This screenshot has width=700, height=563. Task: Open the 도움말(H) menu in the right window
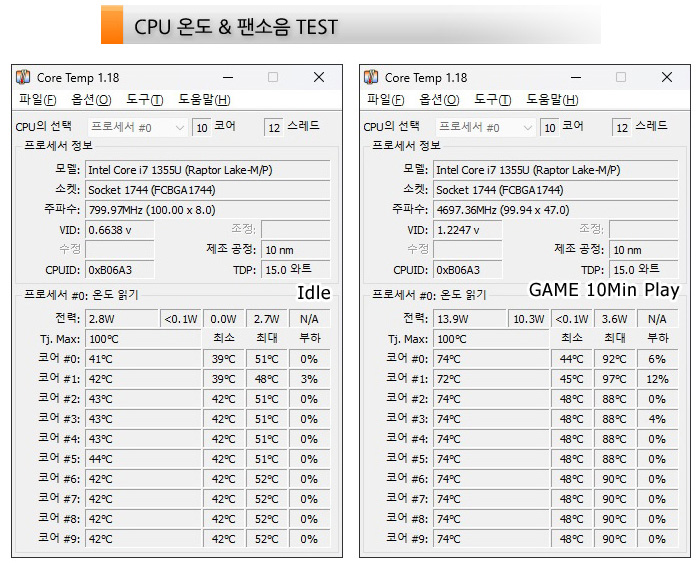click(x=552, y=100)
